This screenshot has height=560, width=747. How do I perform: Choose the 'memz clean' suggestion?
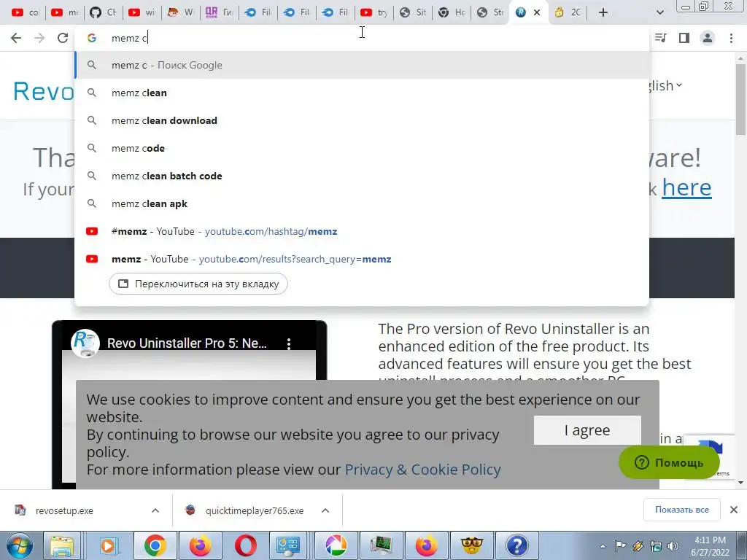[362, 93]
